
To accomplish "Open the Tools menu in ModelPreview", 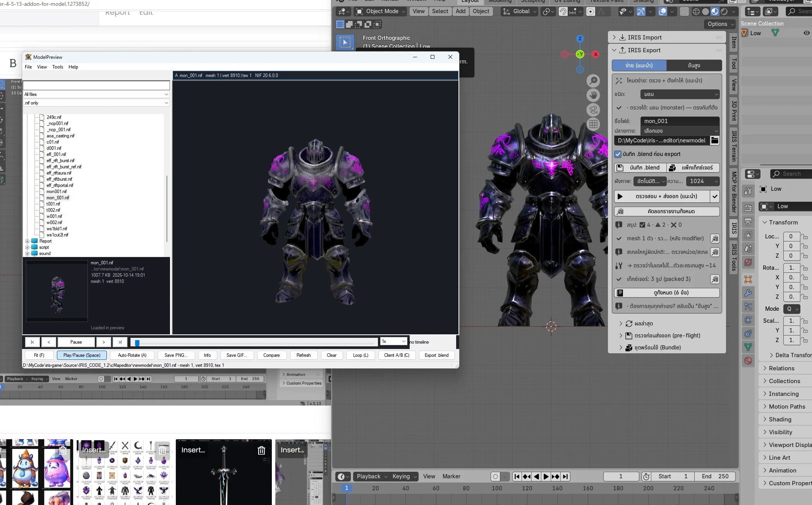I will 58,67.
